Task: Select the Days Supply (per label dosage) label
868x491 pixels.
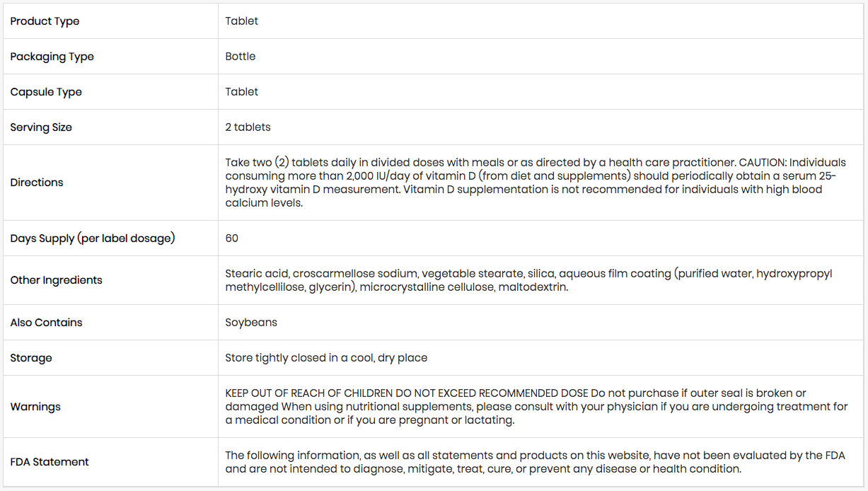Action: coord(92,238)
